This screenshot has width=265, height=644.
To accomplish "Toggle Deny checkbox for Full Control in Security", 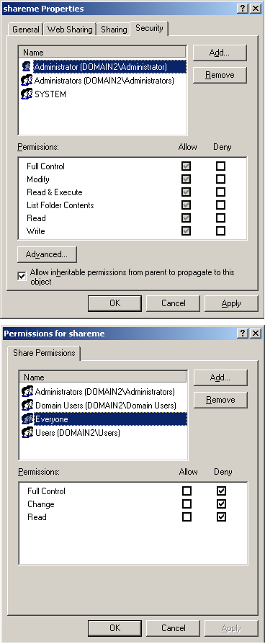I will pos(220,166).
